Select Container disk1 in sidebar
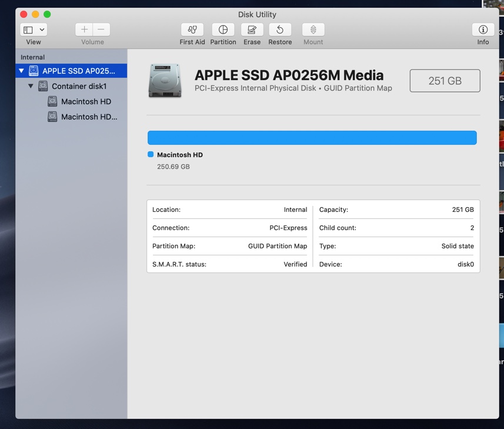This screenshot has height=429, width=504. pyautogui.click(x=79, y=87)
